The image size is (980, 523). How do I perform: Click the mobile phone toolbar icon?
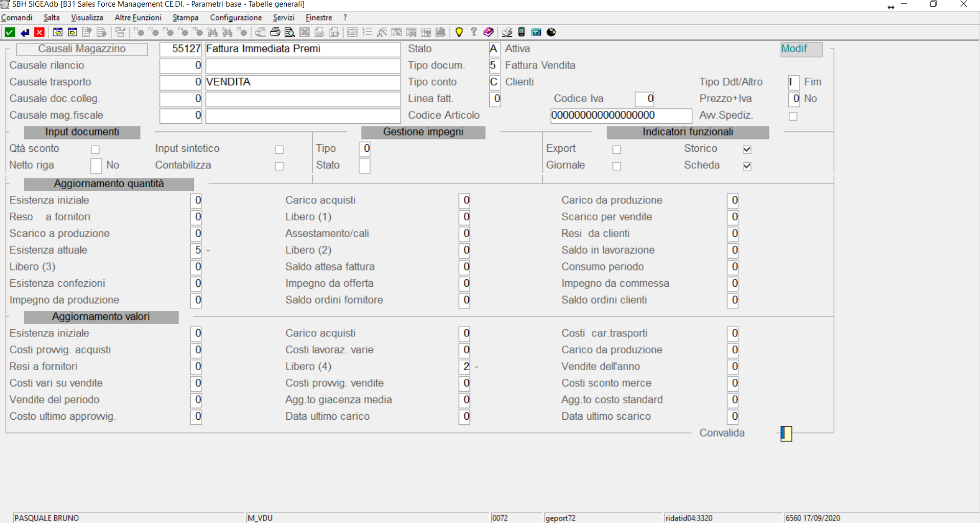[521, 32]
